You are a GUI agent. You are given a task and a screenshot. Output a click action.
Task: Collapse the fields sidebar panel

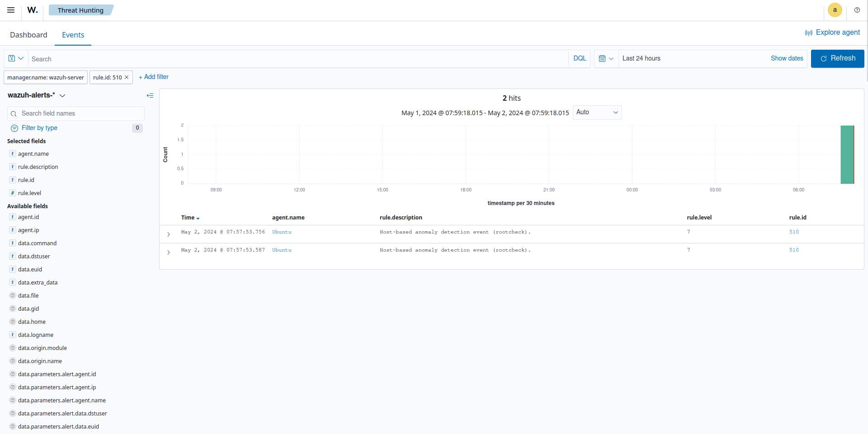pos(150,95)
